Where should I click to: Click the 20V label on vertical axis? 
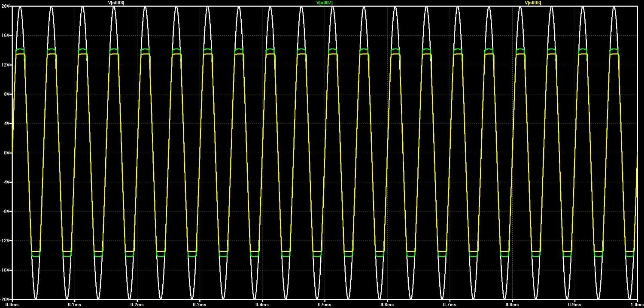point(5,7)
